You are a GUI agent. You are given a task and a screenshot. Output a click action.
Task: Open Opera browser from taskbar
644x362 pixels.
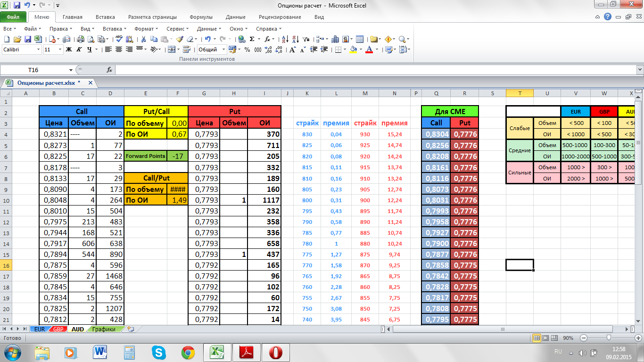(276, 352)
